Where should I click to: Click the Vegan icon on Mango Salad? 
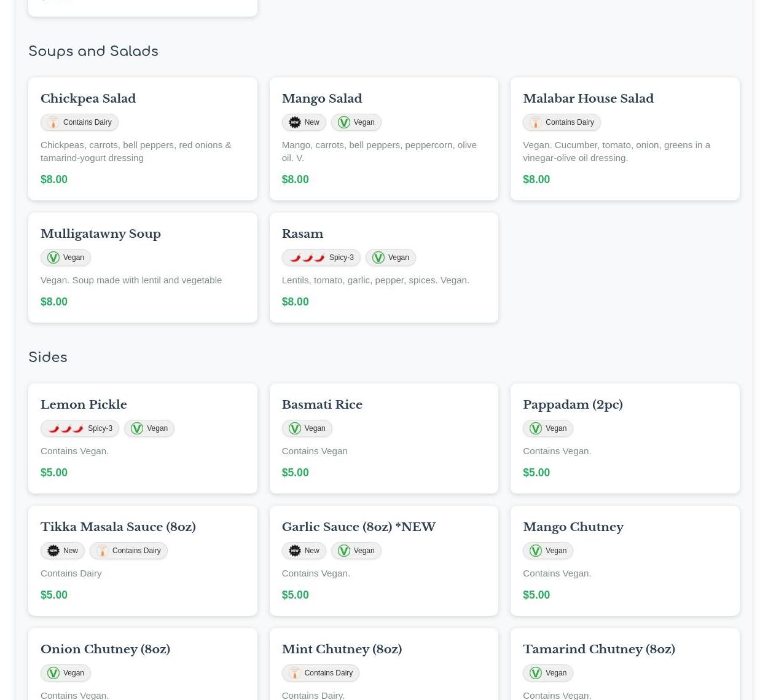pyautogui.click(x=344, y=122)
